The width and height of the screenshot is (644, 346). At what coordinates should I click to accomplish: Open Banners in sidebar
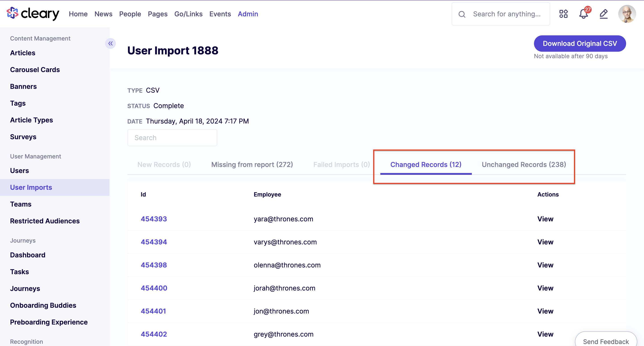(23, 86)
